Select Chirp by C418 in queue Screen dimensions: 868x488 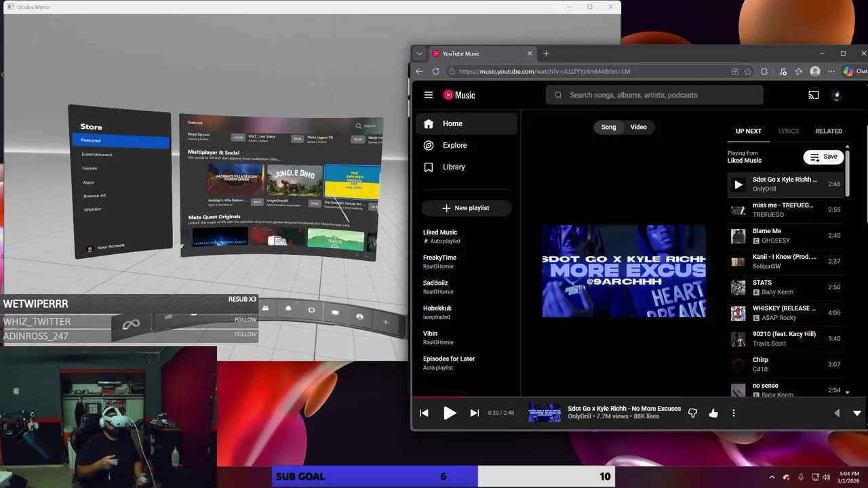pos(785,365)
